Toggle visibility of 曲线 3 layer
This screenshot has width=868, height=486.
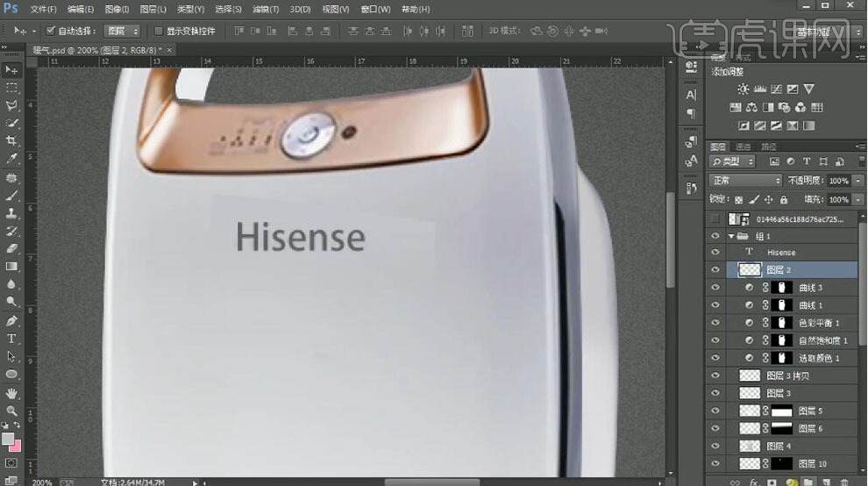click(715, 288)
